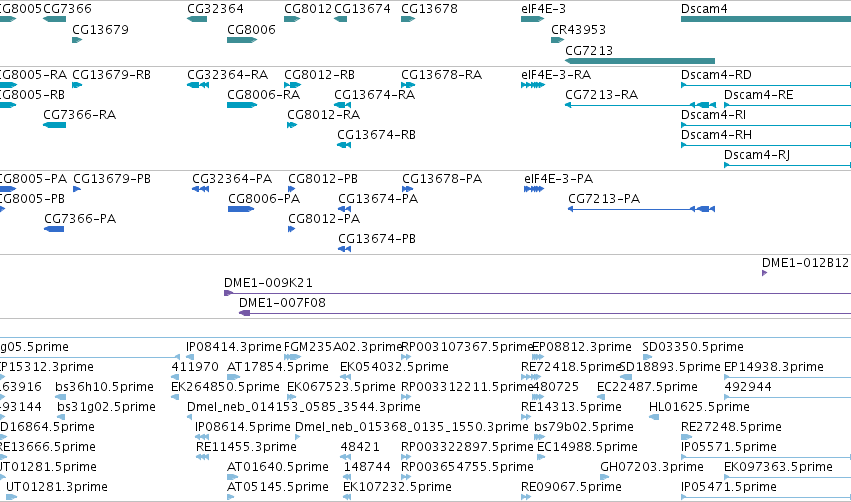Screen dimensions: 851x502
Task: Open the CG8012-RB transcript label
Action: [x=319, y=74]
